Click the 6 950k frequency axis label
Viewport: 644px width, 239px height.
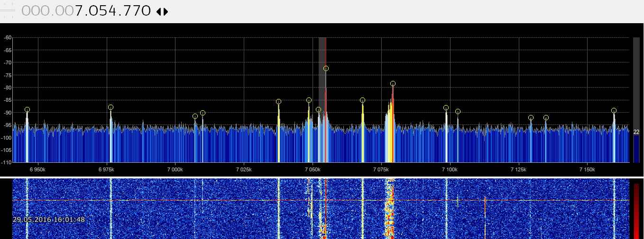[x=38, y=169]
